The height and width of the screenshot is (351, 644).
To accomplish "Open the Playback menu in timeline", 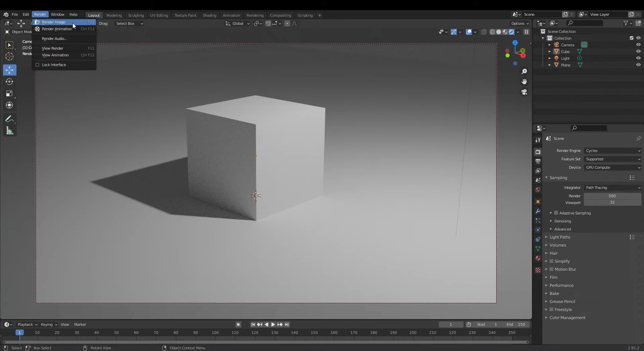I will (x=27, y=324).
